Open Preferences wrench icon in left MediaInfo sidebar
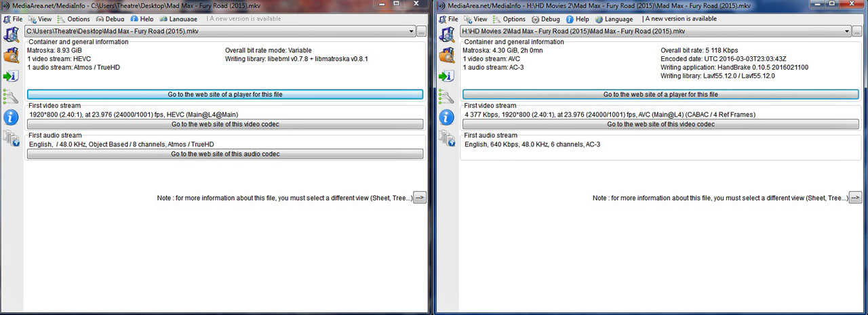Image resolution: width=868 pixels, height=315 pixels. coord(11,96)
